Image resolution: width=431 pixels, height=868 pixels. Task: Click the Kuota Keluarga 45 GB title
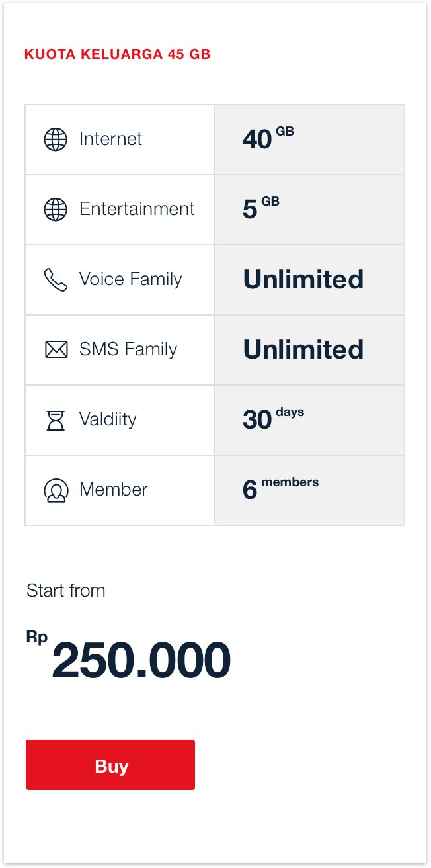[x=117, y=55]
